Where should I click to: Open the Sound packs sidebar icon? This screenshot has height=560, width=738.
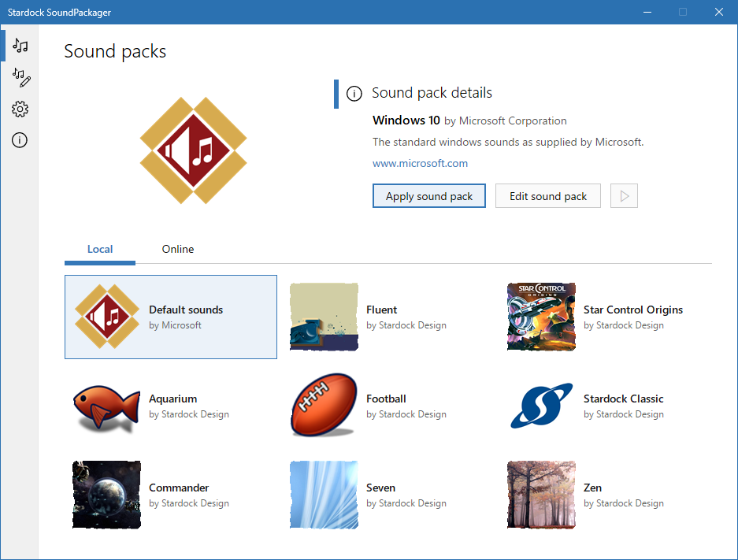coord(20,46)
